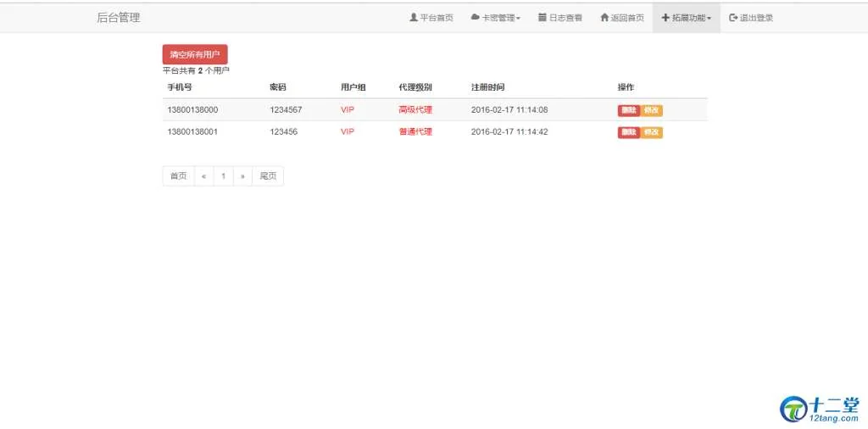Click the logout icon beside 退出登录
Screen dimensions: 868x429
(x=733, y=18)
